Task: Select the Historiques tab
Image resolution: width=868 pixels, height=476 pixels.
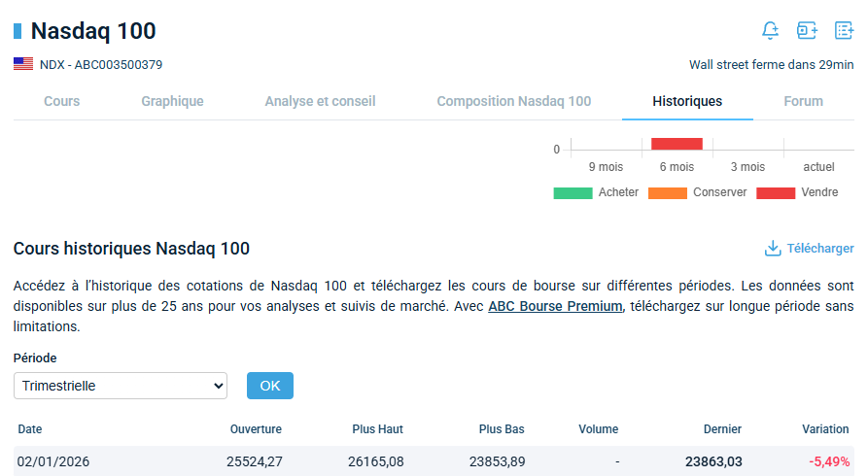Action: coord(687,101)
